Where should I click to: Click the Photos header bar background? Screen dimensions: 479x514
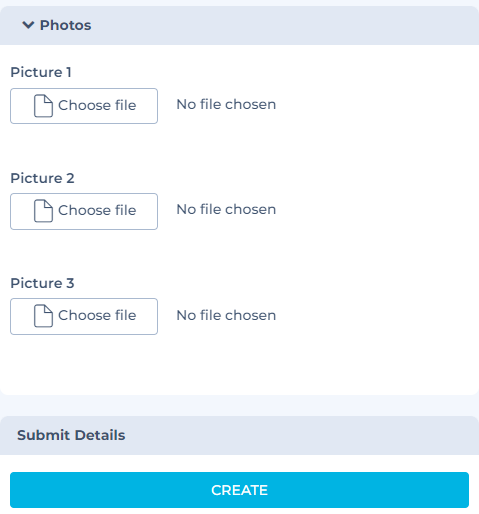pyautogui.click(x=239, y=25)
